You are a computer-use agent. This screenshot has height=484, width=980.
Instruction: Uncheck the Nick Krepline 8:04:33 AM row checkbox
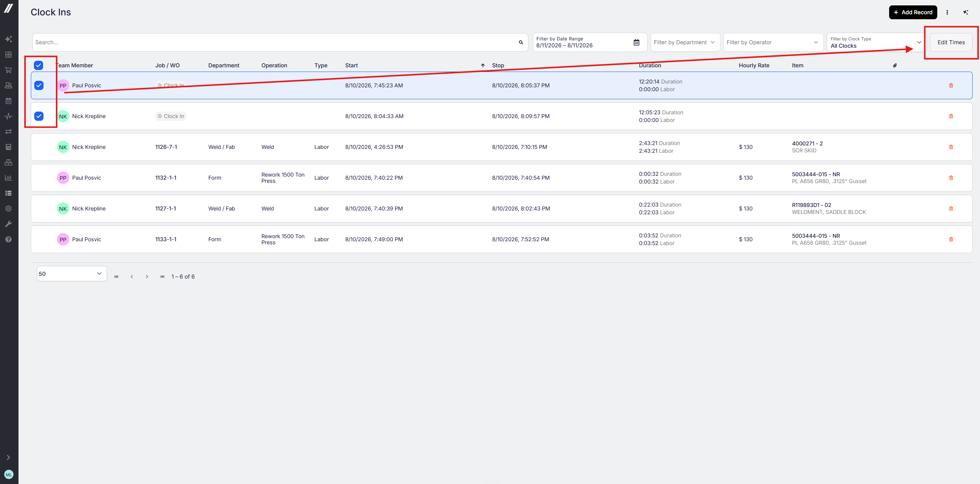tap(39, 116)
